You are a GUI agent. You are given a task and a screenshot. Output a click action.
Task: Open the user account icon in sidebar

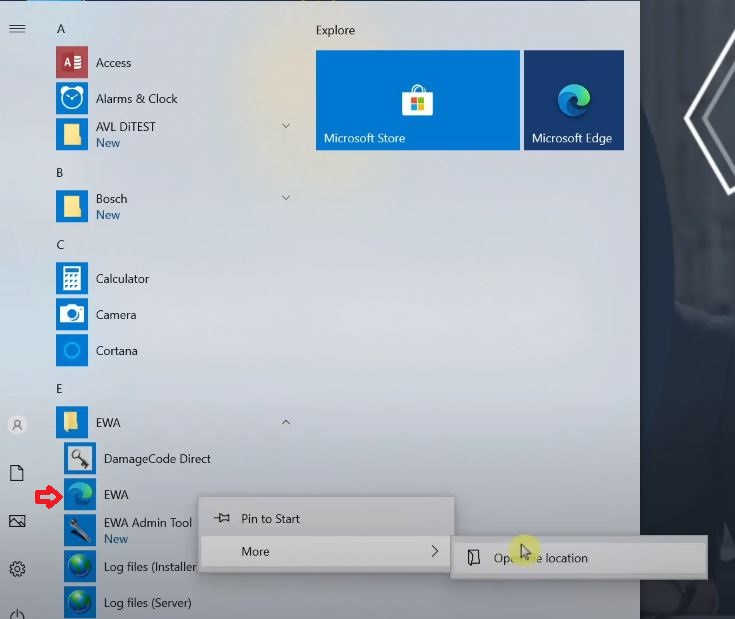pos(17,425)
